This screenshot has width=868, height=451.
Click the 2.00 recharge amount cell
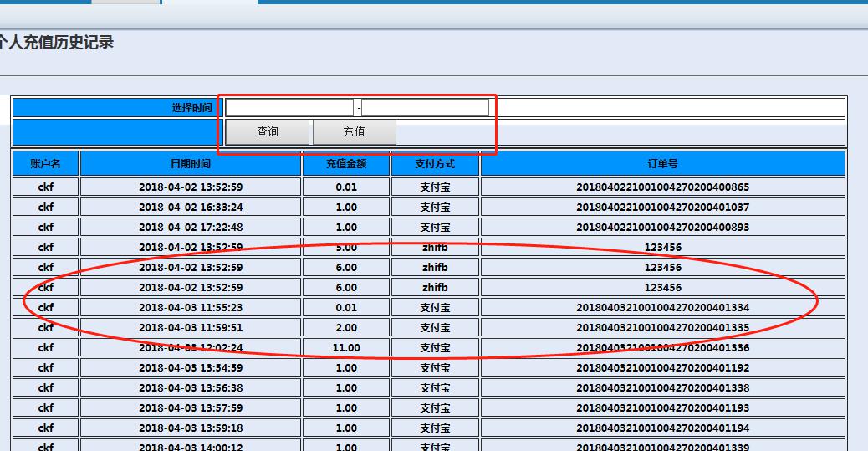point(346,328)
